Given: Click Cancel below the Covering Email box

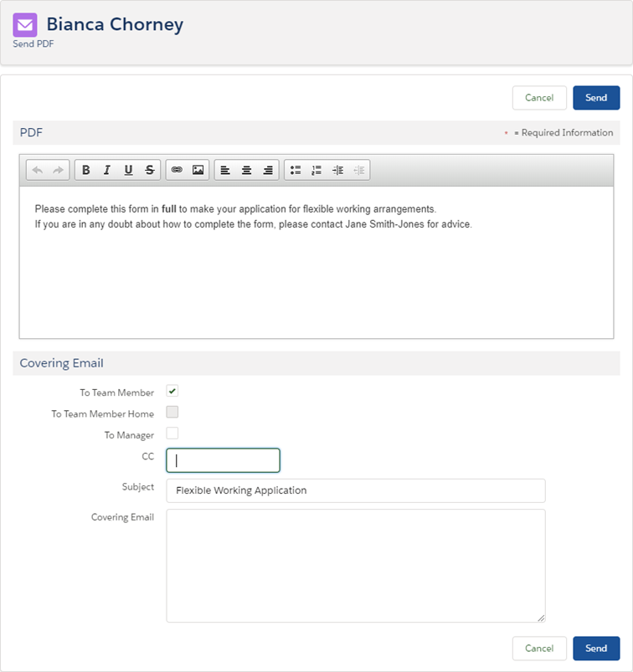Looking at the screenshot, I should tap(539, 648).
